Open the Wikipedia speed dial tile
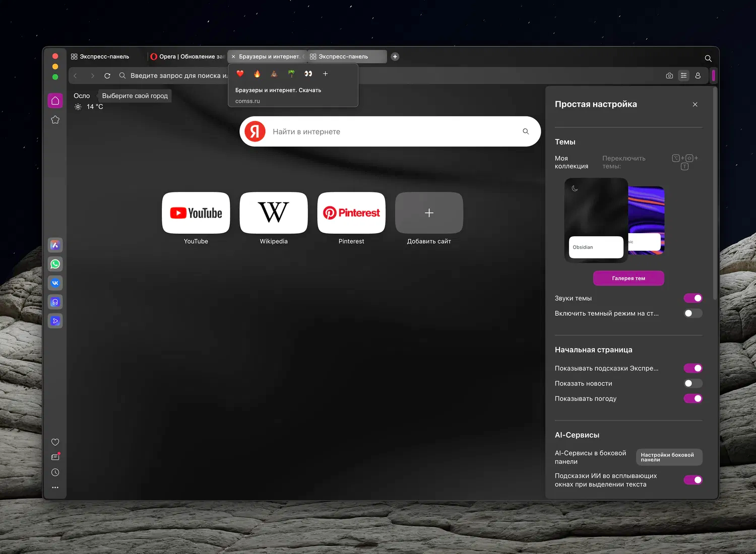This screenshot has height=554, width=756. click(x=274, y=213)
